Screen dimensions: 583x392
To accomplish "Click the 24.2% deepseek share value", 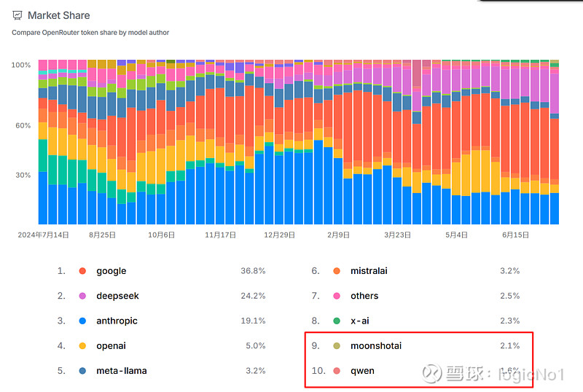I will pyautogui.click(x=253, y=296).
